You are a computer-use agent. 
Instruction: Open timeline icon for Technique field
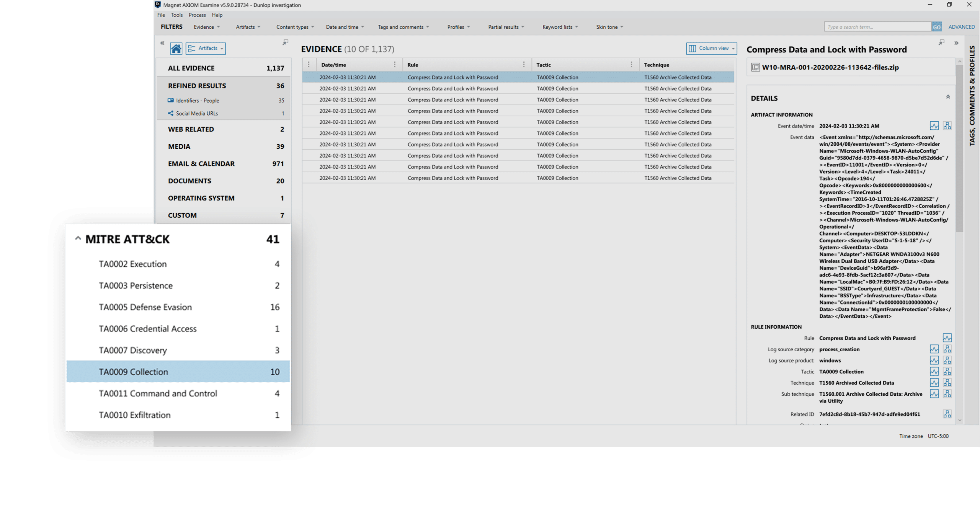pyautogui.click(x=934, y=382)
